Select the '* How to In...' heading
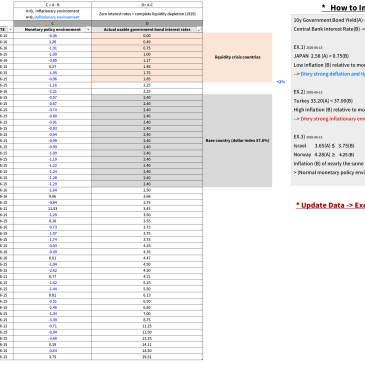 pos(343,8)
